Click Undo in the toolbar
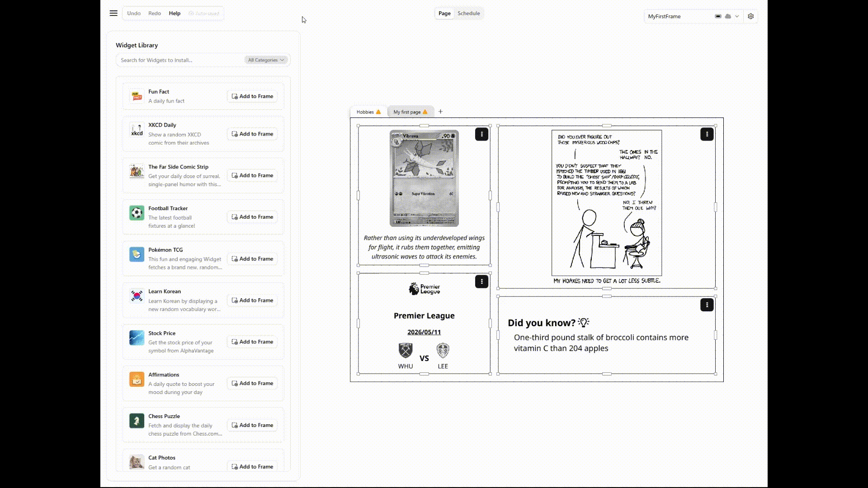 click(134, 13)
